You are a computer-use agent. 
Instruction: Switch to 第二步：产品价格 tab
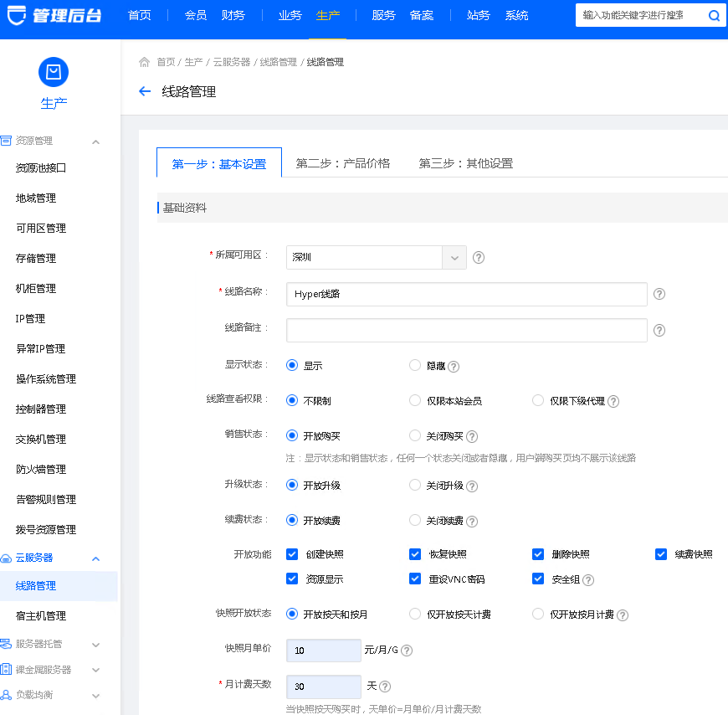(342, 163)
